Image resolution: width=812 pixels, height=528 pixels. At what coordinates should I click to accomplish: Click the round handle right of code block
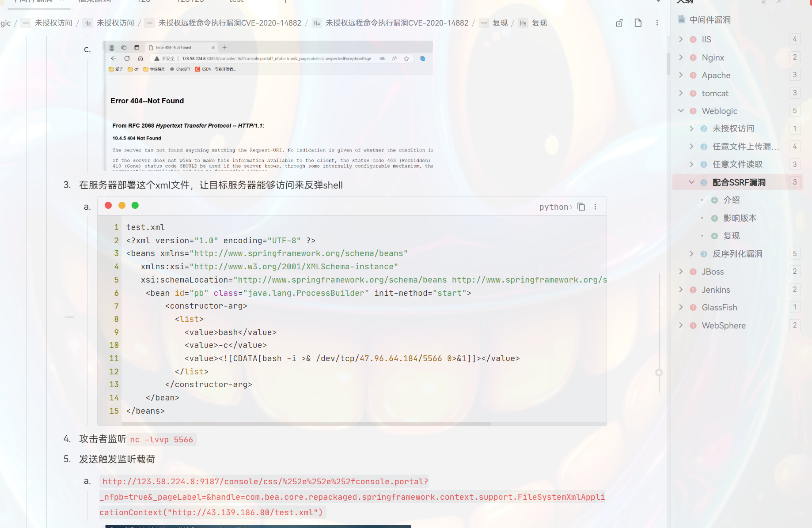tap(659, 373)
